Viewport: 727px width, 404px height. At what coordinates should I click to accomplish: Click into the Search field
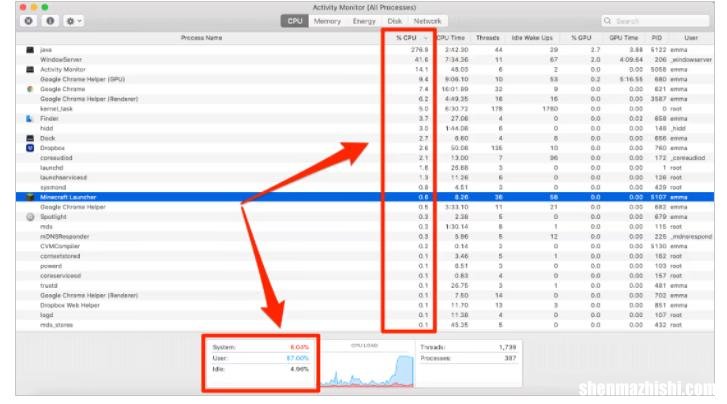(x=655, y=21)
